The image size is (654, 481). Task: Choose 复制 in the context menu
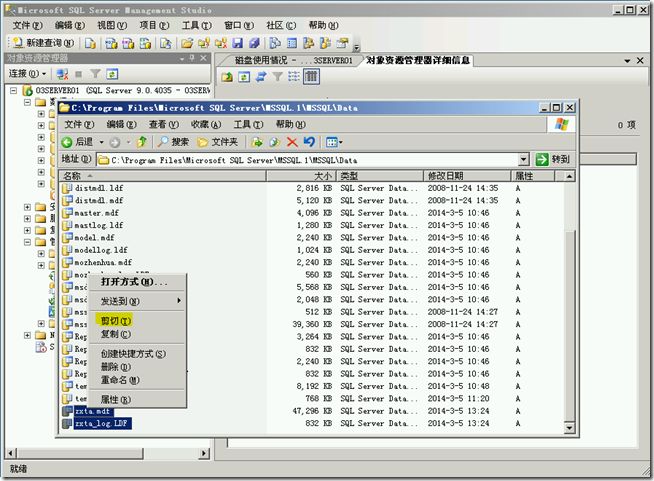pos(116,334)
